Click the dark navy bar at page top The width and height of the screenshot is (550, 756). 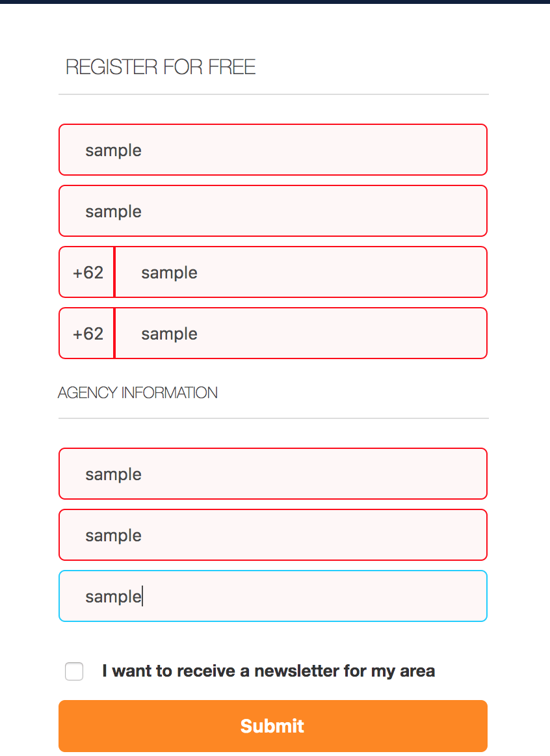(275, 2)
